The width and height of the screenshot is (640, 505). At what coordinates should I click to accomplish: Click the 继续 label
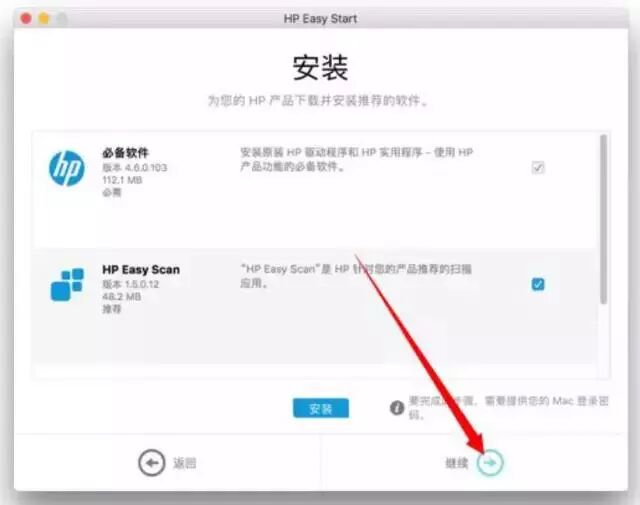point(457,463)
